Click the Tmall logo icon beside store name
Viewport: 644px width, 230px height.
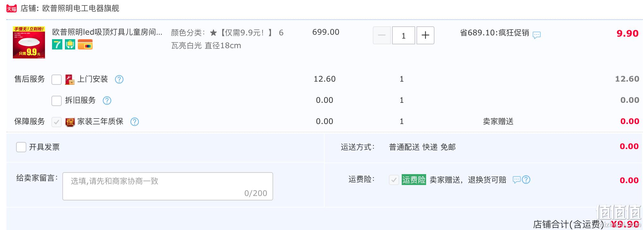[12, 8]
